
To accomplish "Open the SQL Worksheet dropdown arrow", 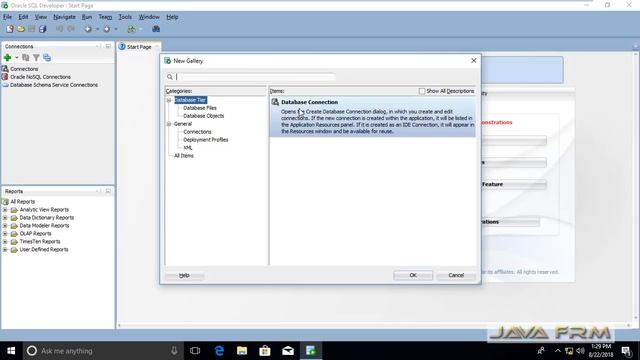I will click(x=140, y=29).
